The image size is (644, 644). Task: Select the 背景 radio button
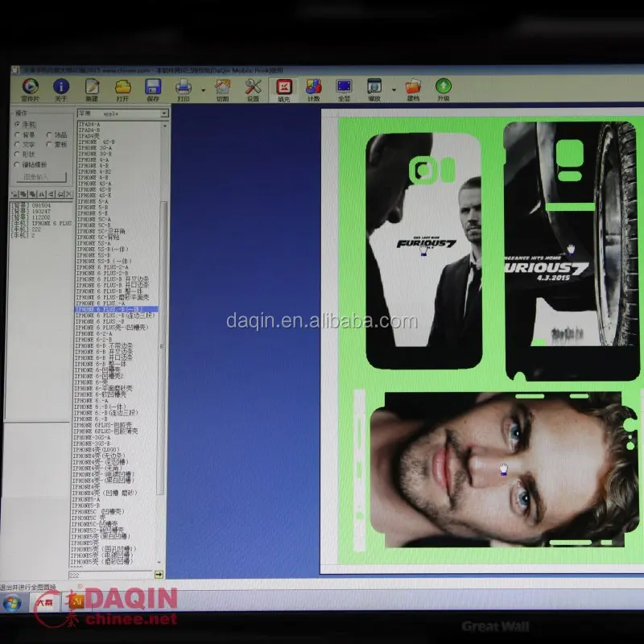(x=19, y=134)
